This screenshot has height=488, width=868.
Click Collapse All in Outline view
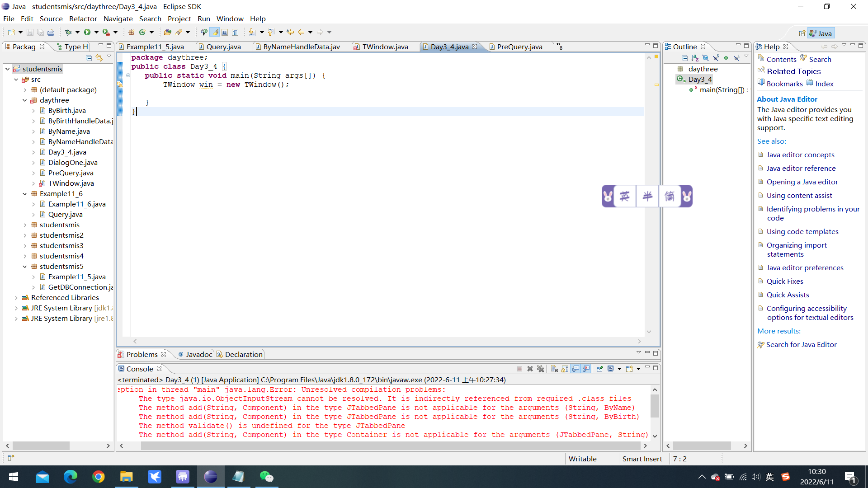coord(684,58)
